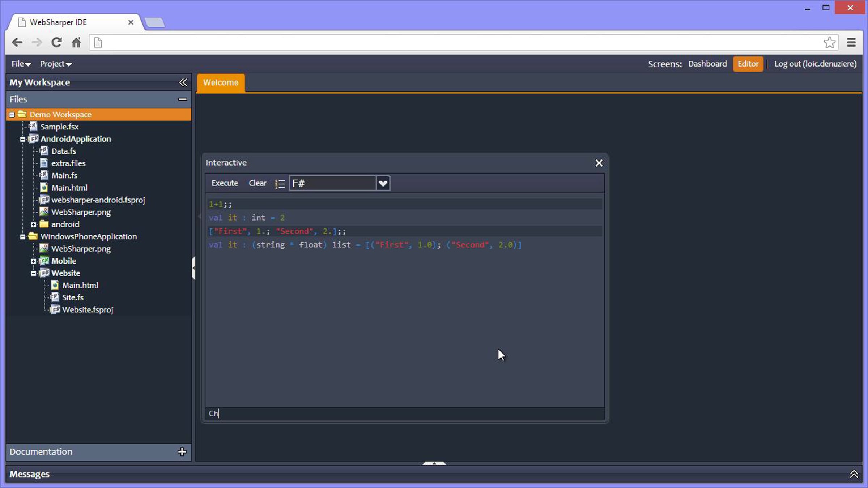The image size is (868, 488).
Task: Collapse the AndroidApplication project node
Action: coord(22,139)
